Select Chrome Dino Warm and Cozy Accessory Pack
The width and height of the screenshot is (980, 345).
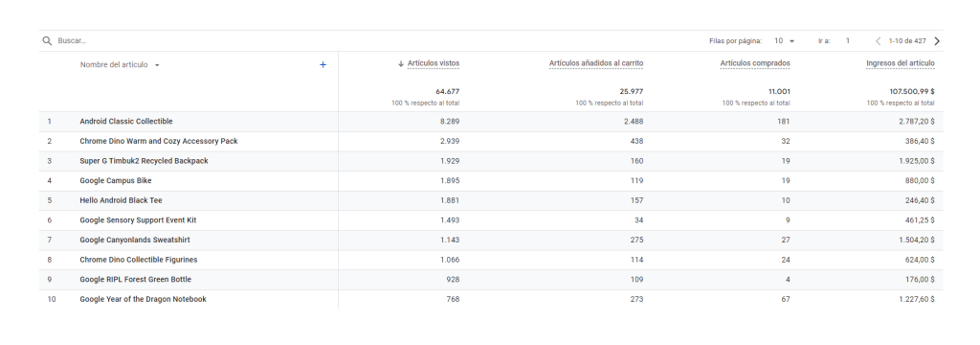[159, 142]
